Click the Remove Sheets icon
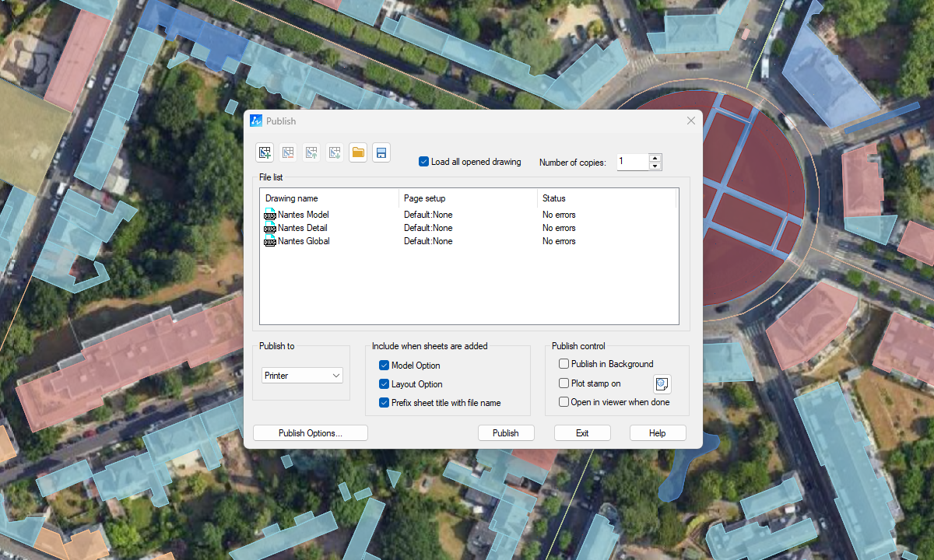This screenshot has height=560, width=934. 288,152
